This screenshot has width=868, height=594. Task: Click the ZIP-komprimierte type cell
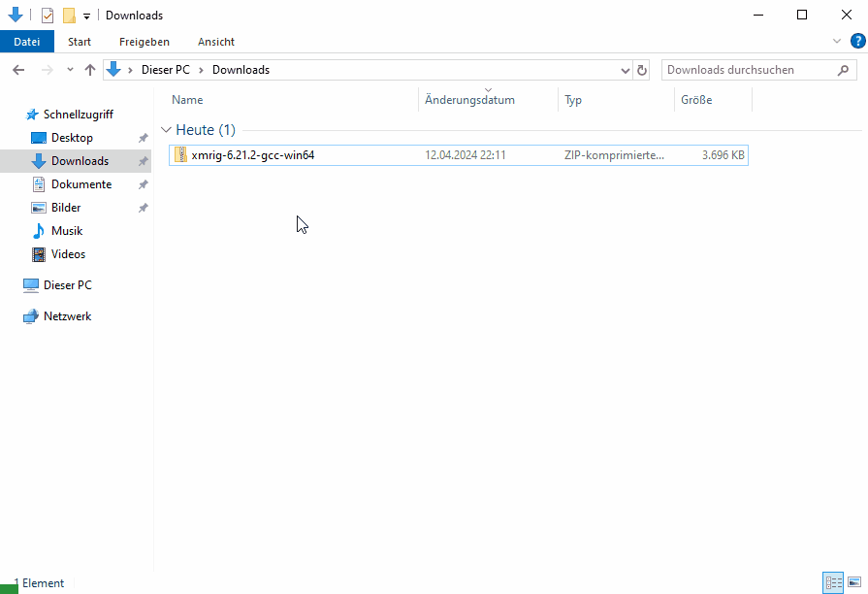(x=614, y=155)
